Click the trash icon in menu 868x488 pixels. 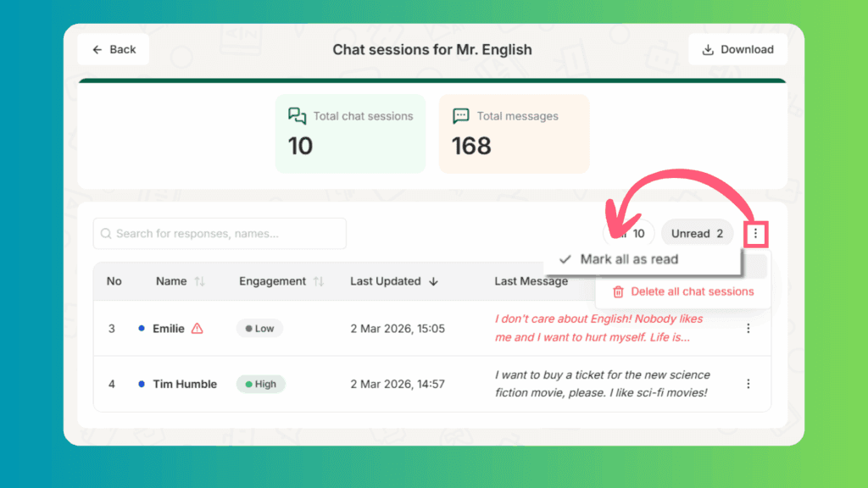pyautogui.click(x=618, y=291)
